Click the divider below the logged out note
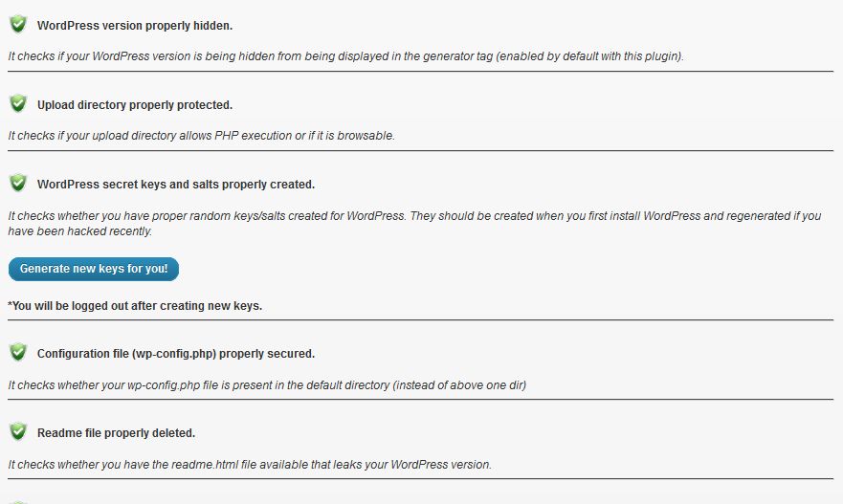This screenshot has width=843, height=504. pos(420,319)
